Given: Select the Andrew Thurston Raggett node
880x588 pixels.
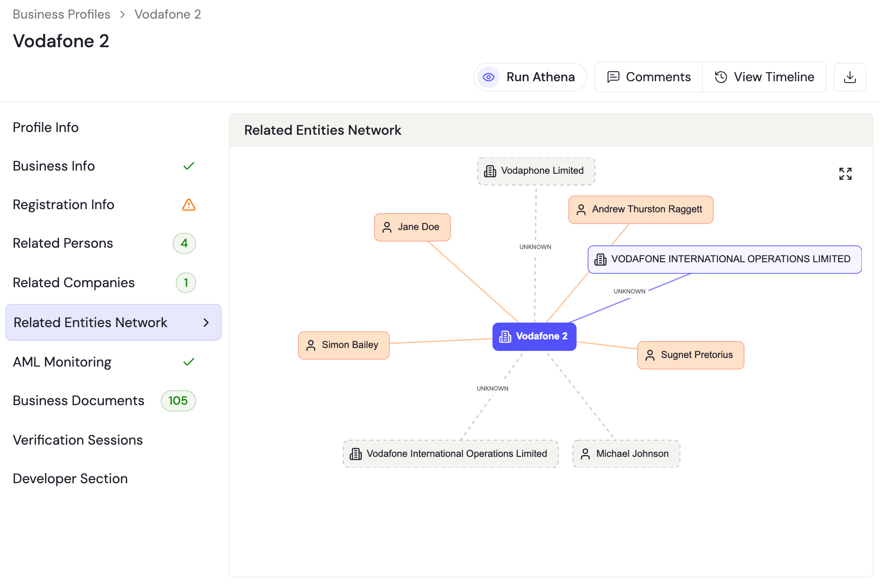Looking at the screenshot, I should point(641,210).
